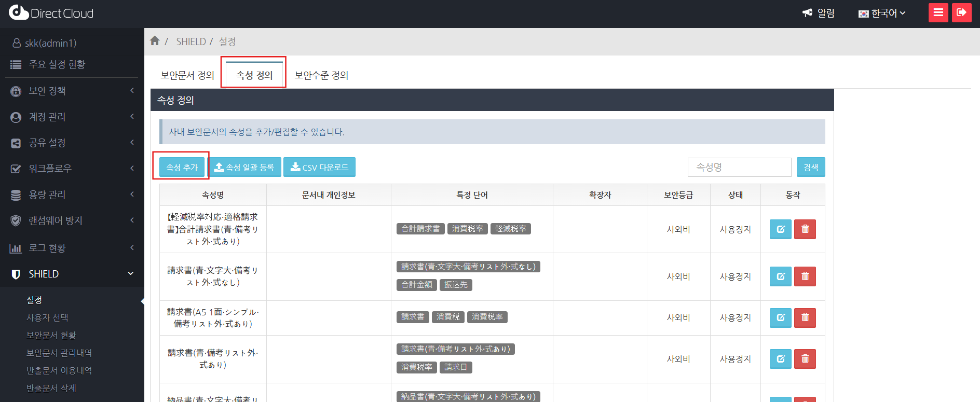
Task: Expand the 보안 정책 sidebar menu
Action: pyautogui.click(x=72, y=91)
